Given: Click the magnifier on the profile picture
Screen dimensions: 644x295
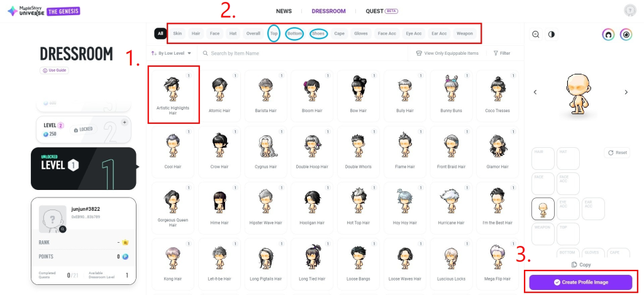Looking at the screenshot, I should (62, 229).
